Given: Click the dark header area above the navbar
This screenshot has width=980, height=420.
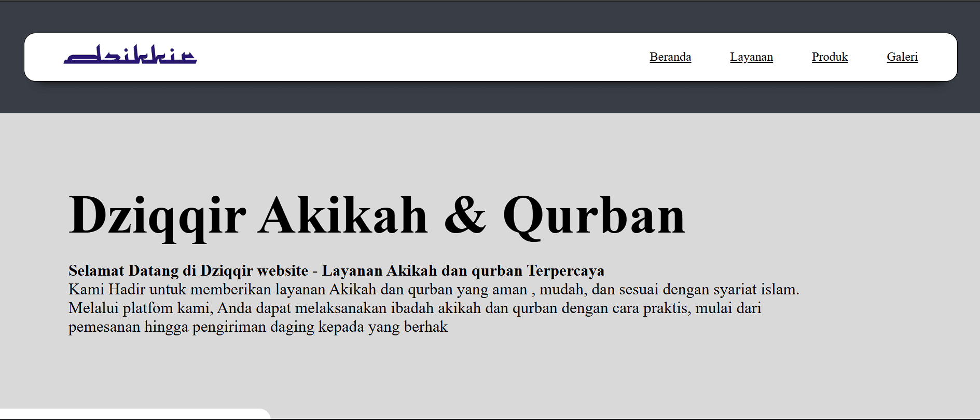Looking at the screenshot, I should click(x=490, y=17).
